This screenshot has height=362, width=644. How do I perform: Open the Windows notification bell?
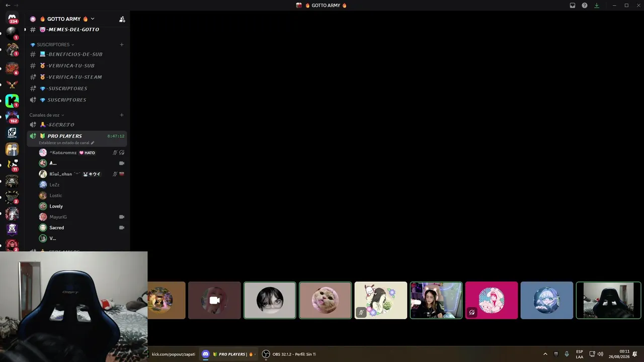[x=635, y=354]
